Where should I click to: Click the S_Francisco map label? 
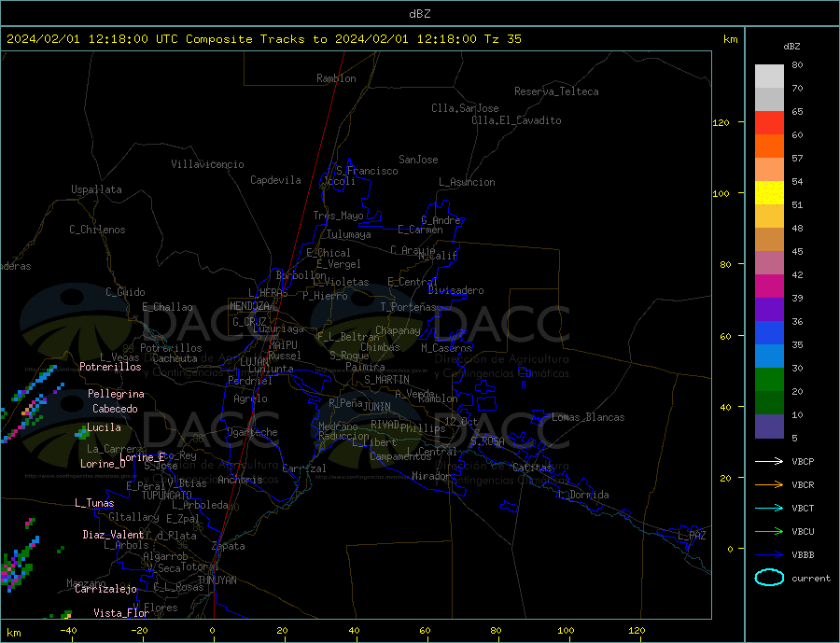pyautogui.click(x=367, y=171)
